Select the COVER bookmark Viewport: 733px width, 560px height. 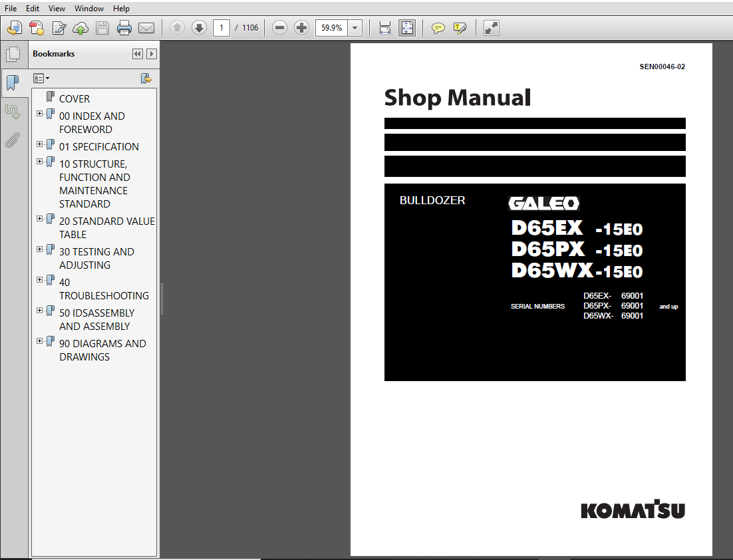[74, 99]
